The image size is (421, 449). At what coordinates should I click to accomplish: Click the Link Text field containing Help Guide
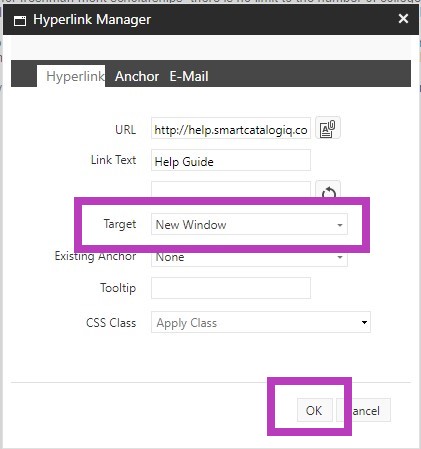(231, 160)
